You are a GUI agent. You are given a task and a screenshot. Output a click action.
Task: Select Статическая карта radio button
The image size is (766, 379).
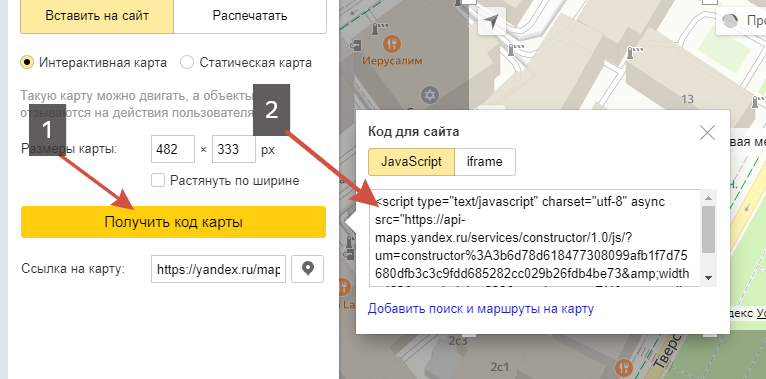pos(187,63)
